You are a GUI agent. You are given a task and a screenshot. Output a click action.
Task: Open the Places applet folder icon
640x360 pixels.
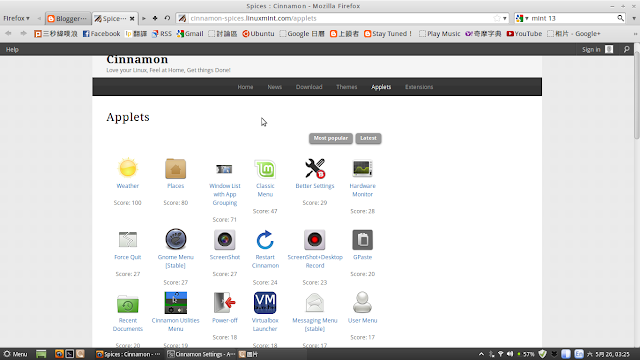point(176,169)
